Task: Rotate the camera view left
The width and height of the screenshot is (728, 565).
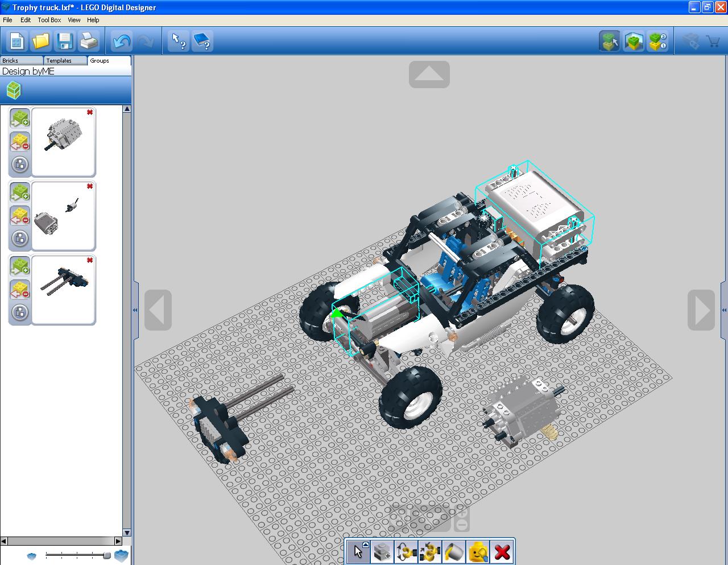Action: [x=158, y=310]
